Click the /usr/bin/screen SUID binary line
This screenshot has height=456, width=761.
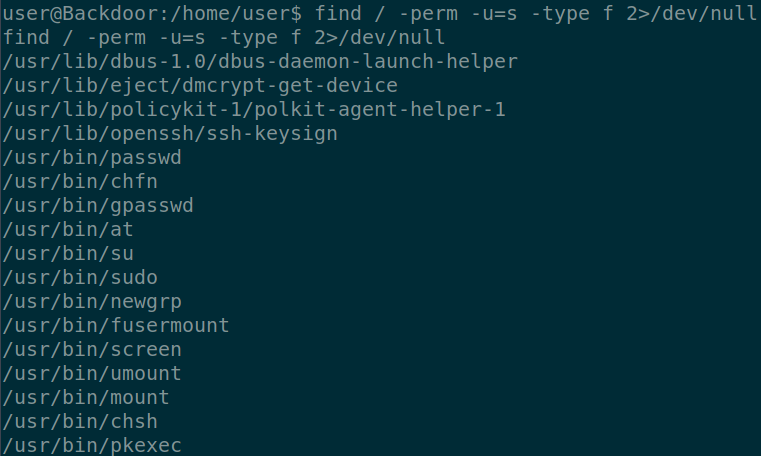coord(92,349)
